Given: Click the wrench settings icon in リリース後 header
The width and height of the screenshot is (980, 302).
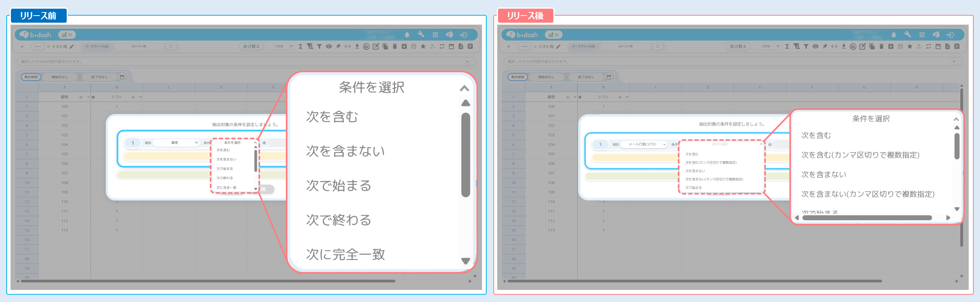Looking at the screenshot, I should click(x=907, y=34).
